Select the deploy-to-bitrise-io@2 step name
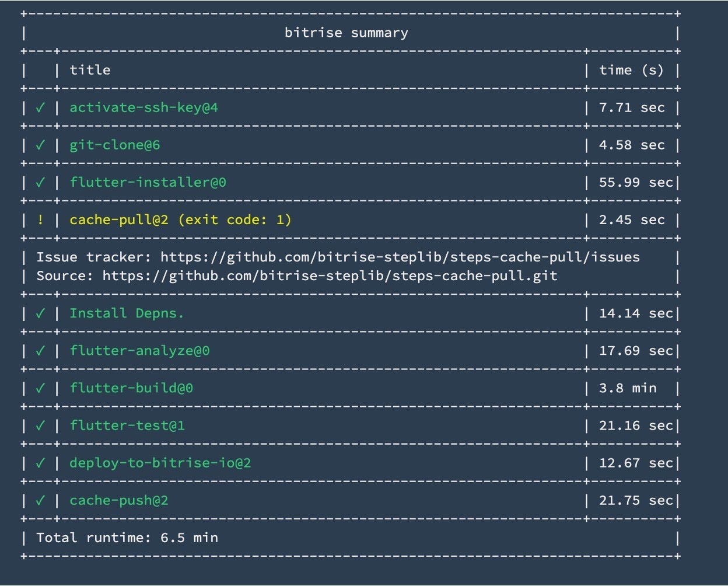This screenshot has height=586, width=728. pyautogui.click(x=160, y=463)
